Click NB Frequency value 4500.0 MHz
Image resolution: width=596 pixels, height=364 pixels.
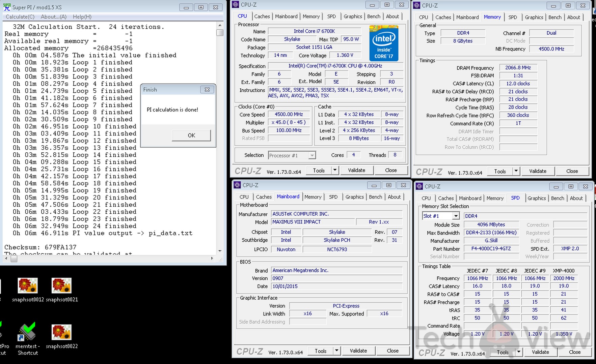click(551, 49)
